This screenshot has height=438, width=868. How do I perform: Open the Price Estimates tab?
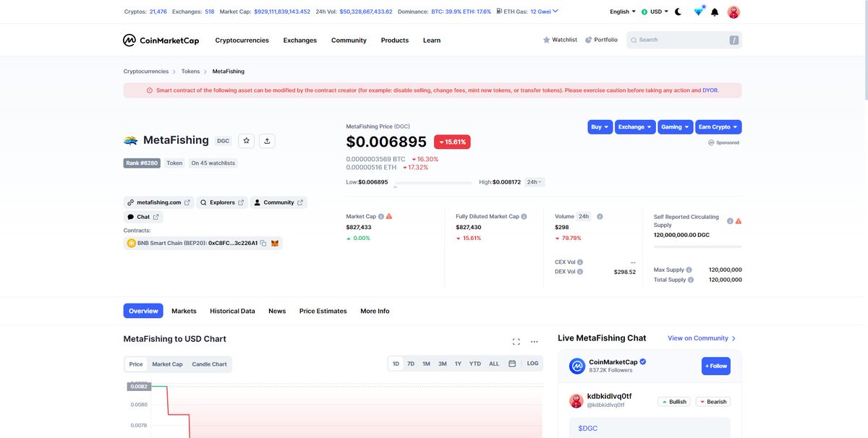tap(323, 311)
